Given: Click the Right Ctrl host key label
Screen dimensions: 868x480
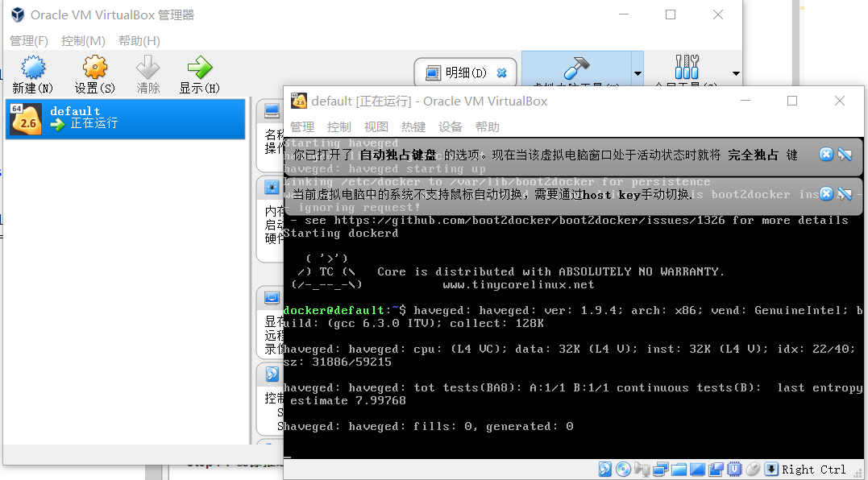Looking at the screenshot, I should (x=813, y=470).
